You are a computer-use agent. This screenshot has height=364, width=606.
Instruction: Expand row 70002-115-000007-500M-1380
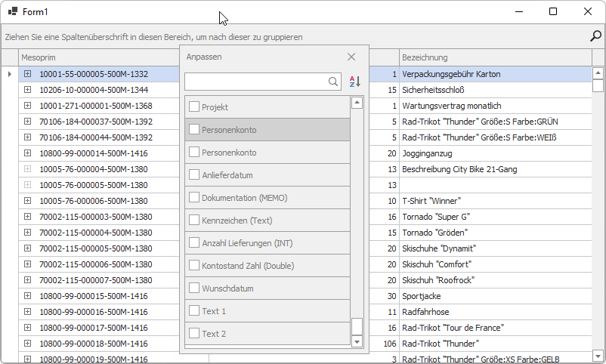27,279
